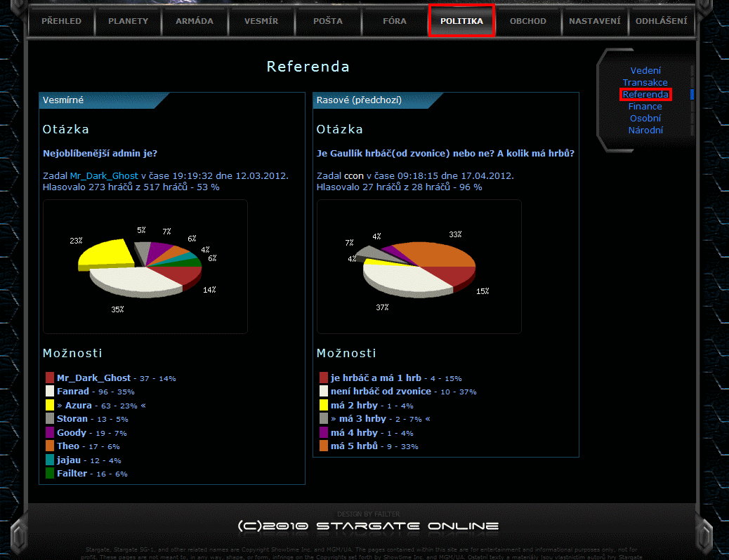Select Finance in the side menu
The height and width of the screenshot is (560, 729).
click(645, 107)
